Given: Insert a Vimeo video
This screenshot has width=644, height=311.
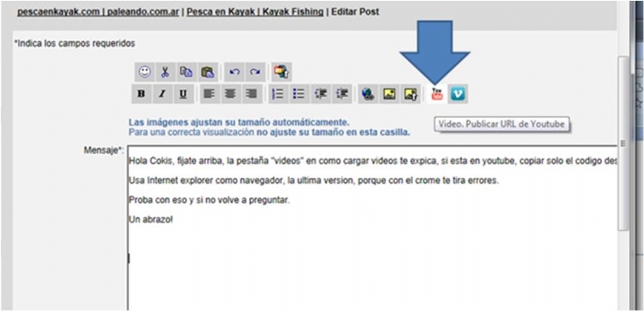Looking at the screenshot, I should click(458, 95).
